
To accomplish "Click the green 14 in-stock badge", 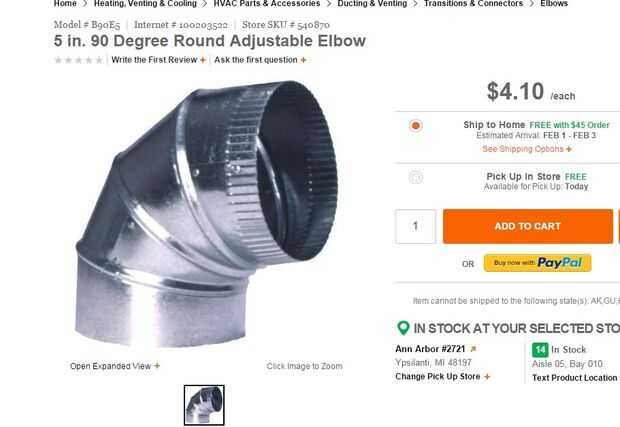I will (x=540, y=350).
